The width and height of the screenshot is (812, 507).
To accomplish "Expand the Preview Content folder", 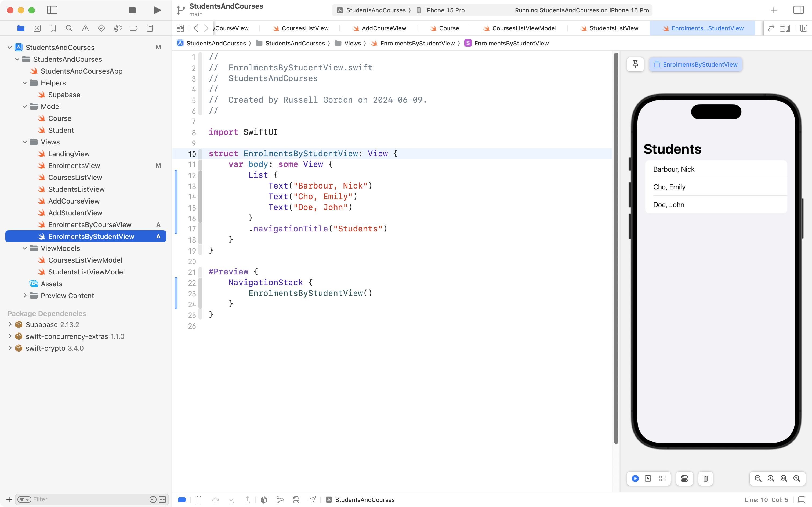I will pos(25,295).
